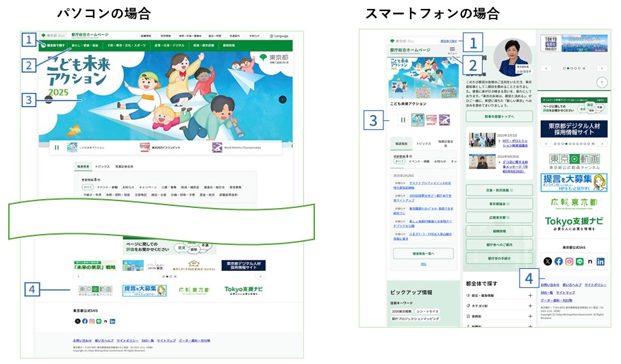
Task: Open 知事記者会見 tab in smartphone view
Action: click(x=446, y=144)
